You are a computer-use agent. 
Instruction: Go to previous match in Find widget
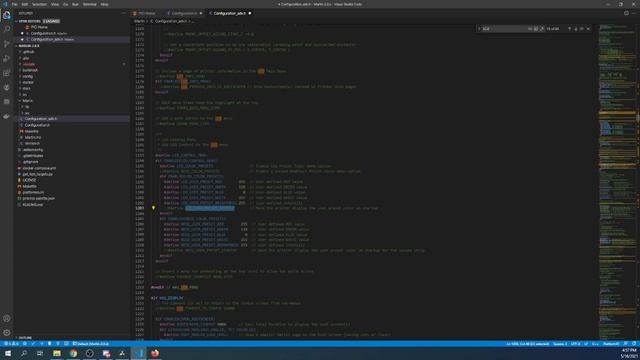(x=569, y=29)
